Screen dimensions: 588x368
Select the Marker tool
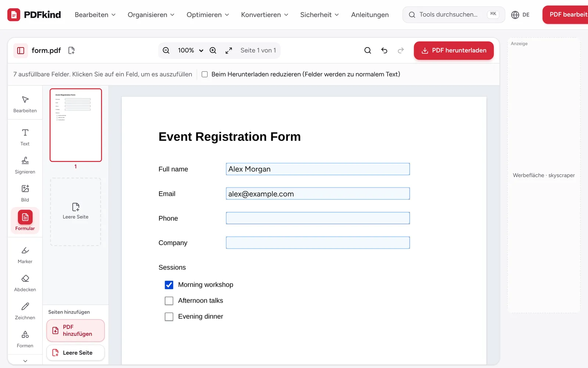[x=25, y=255]
